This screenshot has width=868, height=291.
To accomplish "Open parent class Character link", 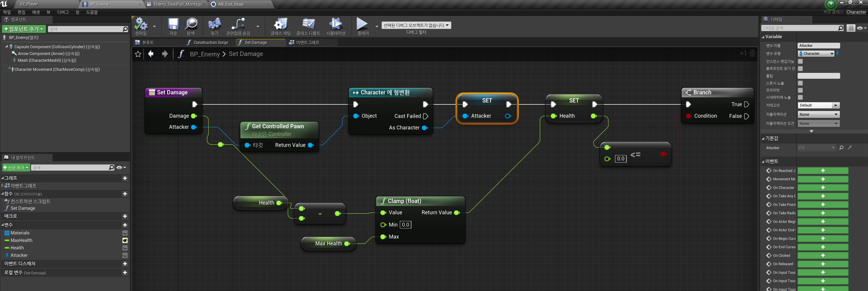I will pyautogui.click(x=856, y=12).
